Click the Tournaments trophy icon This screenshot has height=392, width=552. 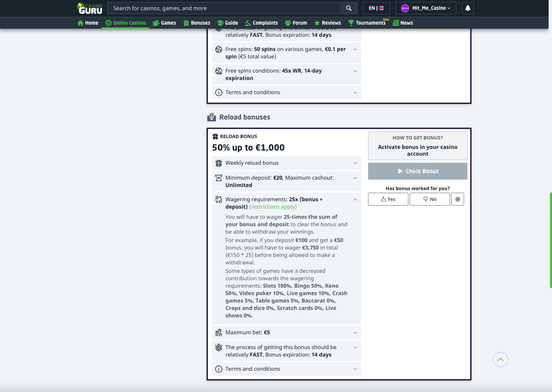[x=351, y=23]
